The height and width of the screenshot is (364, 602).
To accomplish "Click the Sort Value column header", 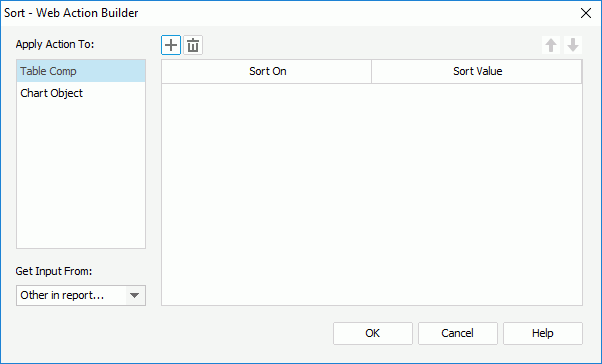I will pyautogui.click(x=477, y=71).
